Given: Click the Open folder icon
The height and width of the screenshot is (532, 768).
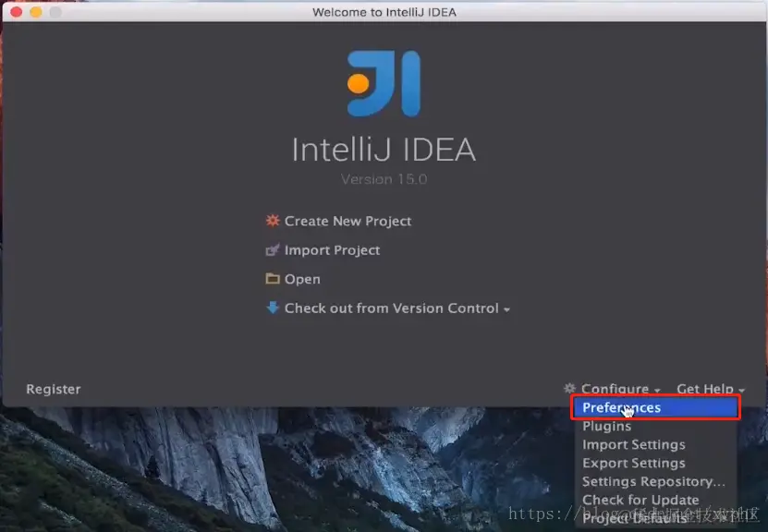Looking at the screenshot, I should (273, 279).
